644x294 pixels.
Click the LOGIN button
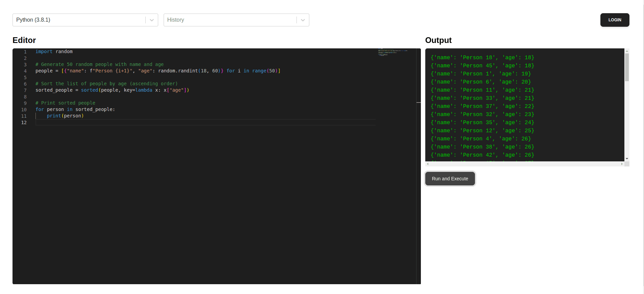point(615,20)
